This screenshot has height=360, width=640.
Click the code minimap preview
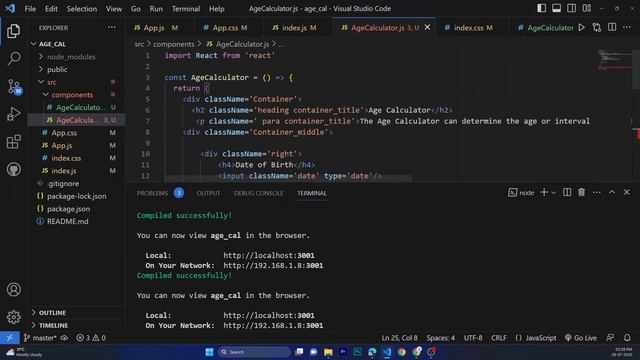pyautogui.click(x=615, y=60)
